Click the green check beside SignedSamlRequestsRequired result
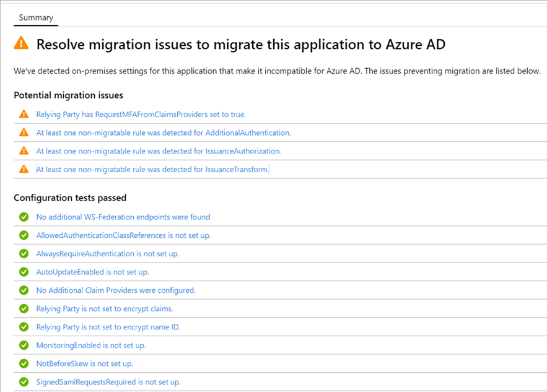The height and width of the screenshot is (392, 547). tap(24, 382)
